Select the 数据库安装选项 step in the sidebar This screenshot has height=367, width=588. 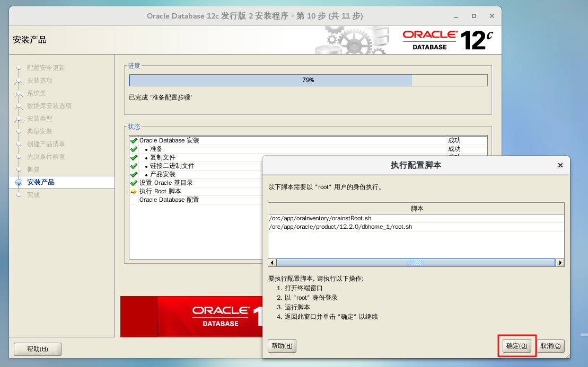(x=49, y=106)
